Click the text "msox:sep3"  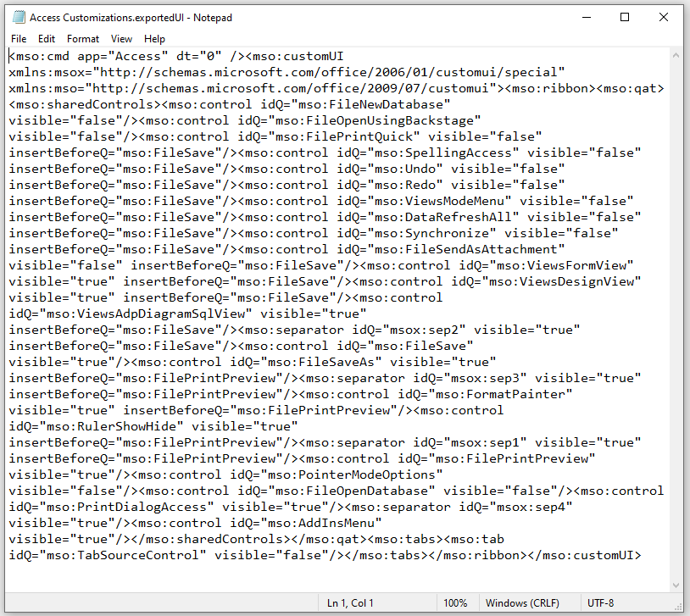pyautogui.click(x=485, y=378)
